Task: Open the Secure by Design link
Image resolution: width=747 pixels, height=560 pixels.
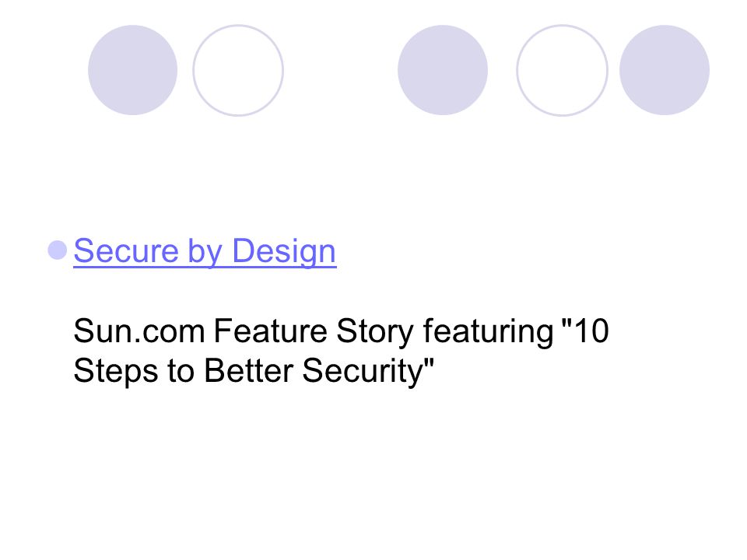Action: (x=205, y=251)
